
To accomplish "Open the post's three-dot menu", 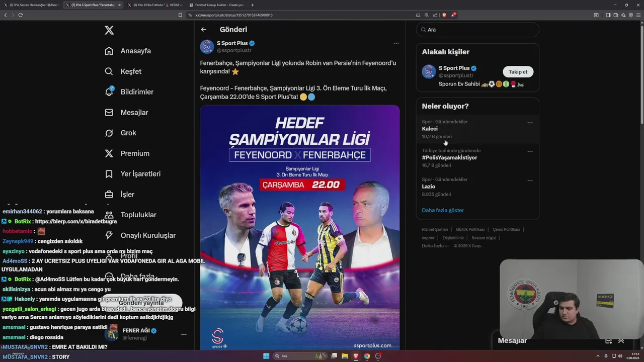I will coord(396,43).
